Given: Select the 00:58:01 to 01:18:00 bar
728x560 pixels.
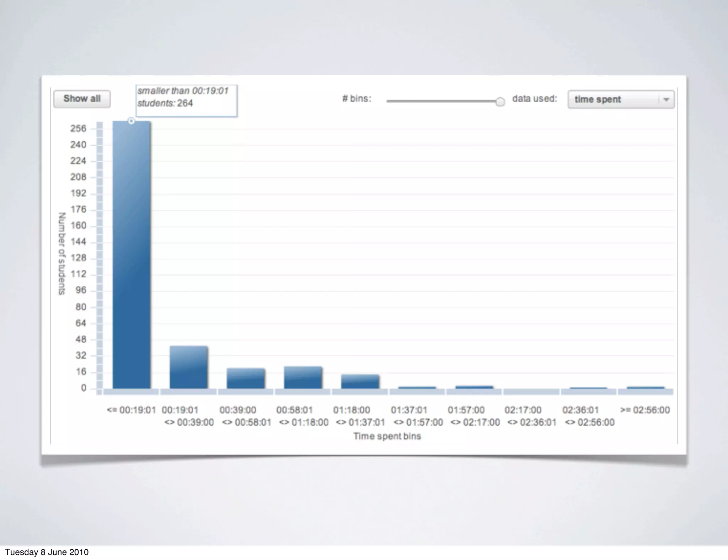Looking at the screenshot, I should pos(303,378).
